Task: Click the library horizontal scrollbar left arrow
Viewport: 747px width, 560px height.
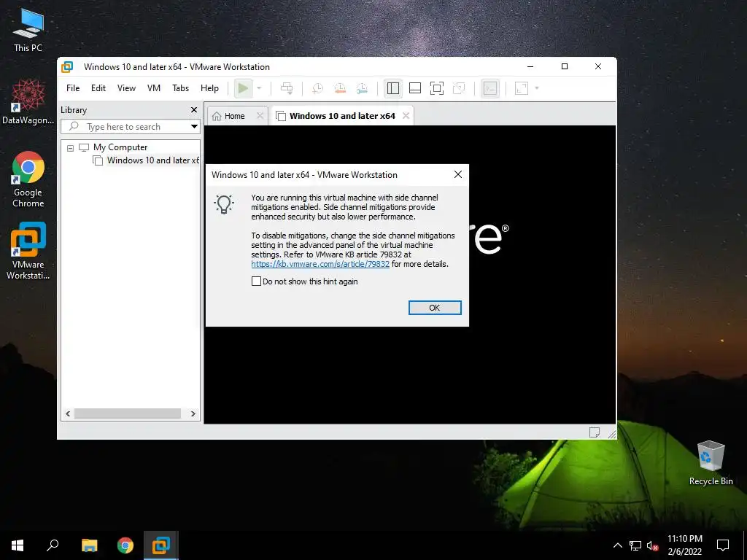Action: [68, 414]
